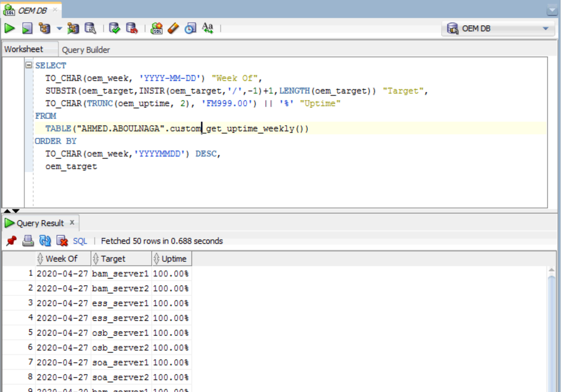Pin the Query Result panel
Viewport: 561px width, 392px height.
(x=11, y=241)
